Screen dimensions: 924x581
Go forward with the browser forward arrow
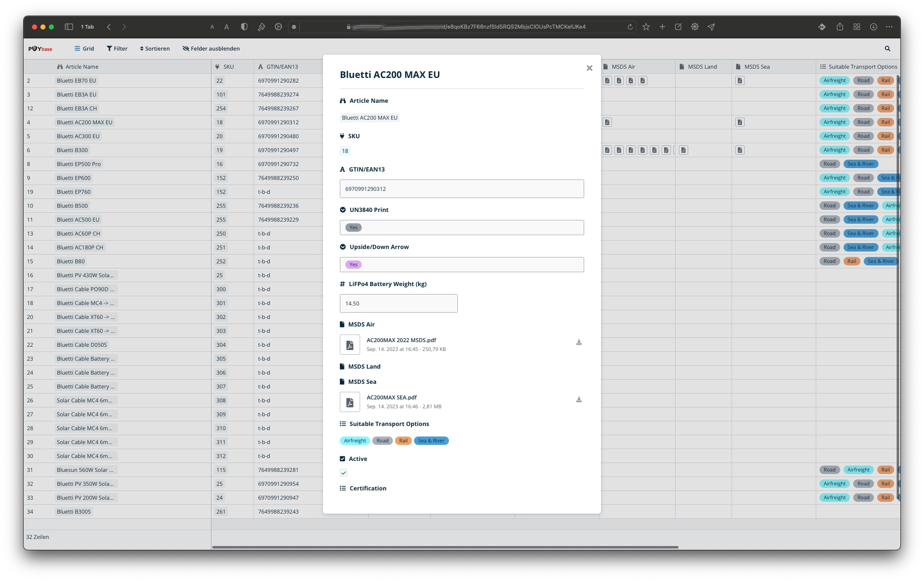click(124, 27)
